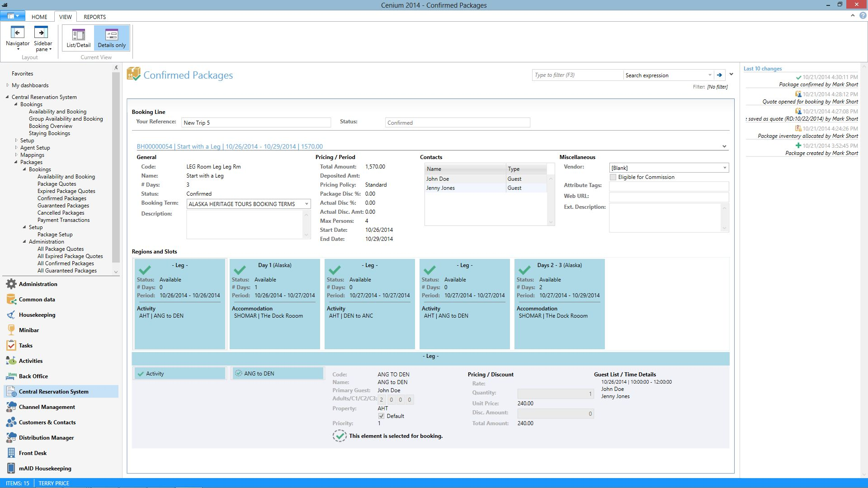Open the Channel Management module icon
Image resolution: width=868 pixels, height=488 pixels.
click(x=11, y=407)
